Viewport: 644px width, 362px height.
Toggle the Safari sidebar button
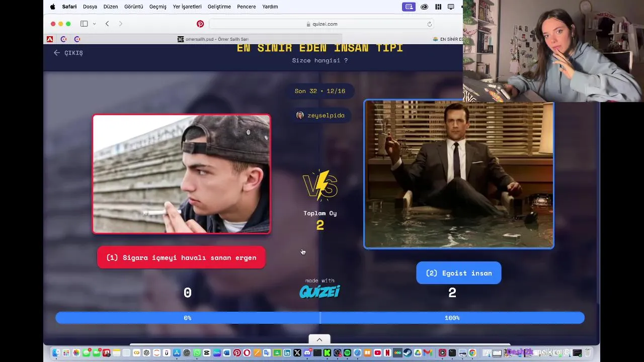pyautogui.click(x=84, y=24)
